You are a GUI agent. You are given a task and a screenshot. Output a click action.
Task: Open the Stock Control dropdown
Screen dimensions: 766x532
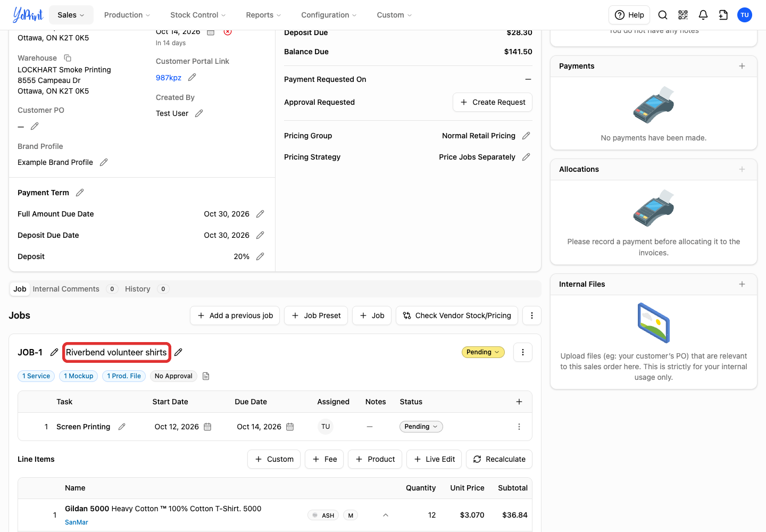tap(198, 15)
